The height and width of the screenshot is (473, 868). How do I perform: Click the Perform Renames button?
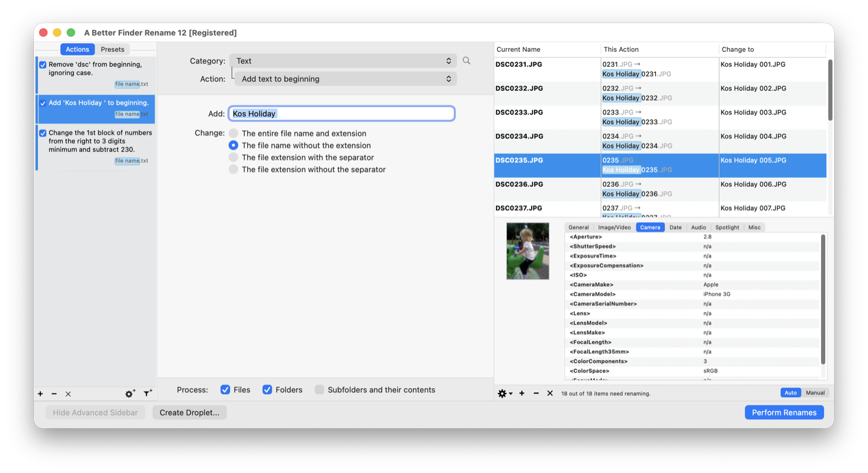784,413
